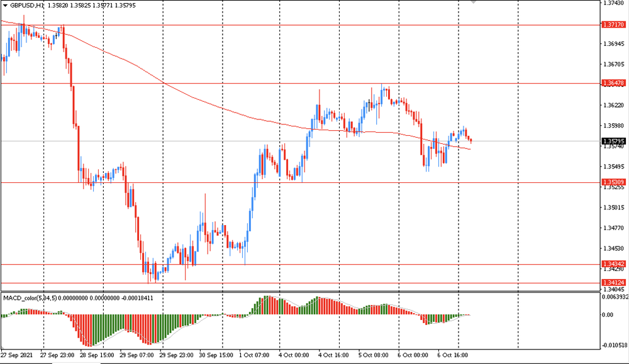The width and height of the screenshot is (629, 364).
Task: Click the 4 Oct 16:00 time label
Action: [334, 355]
